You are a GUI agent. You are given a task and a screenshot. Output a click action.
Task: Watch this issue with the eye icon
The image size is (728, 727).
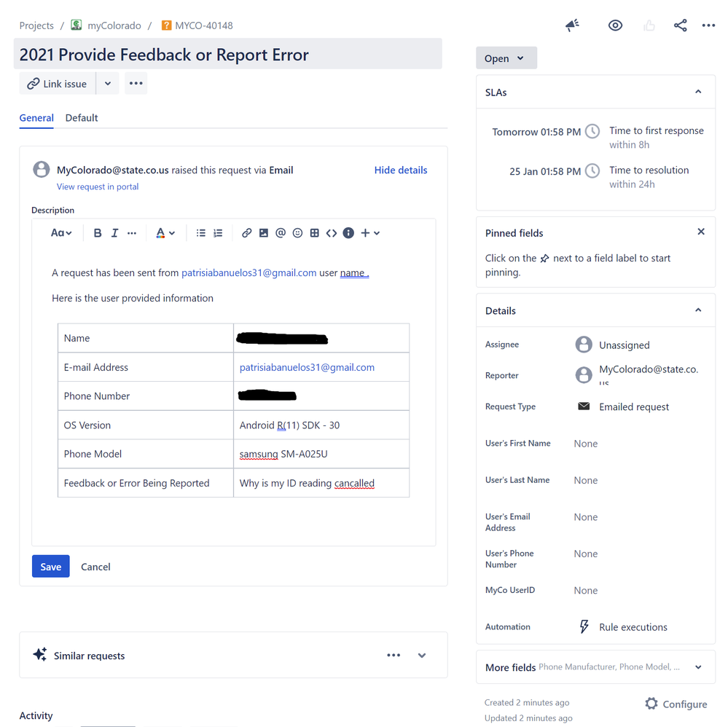[615, 25]
